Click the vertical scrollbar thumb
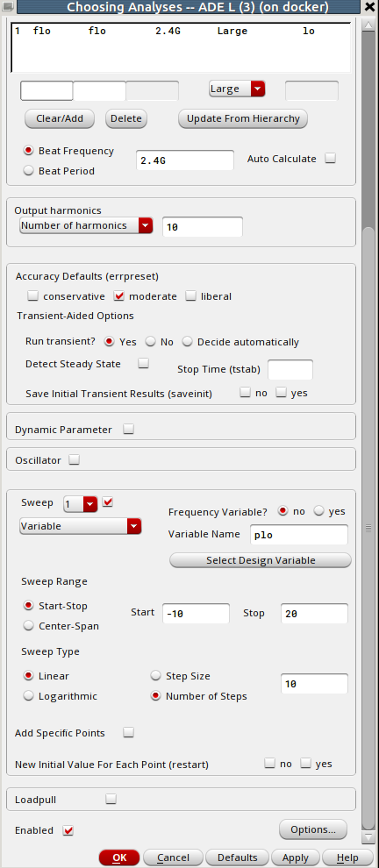 368,529
